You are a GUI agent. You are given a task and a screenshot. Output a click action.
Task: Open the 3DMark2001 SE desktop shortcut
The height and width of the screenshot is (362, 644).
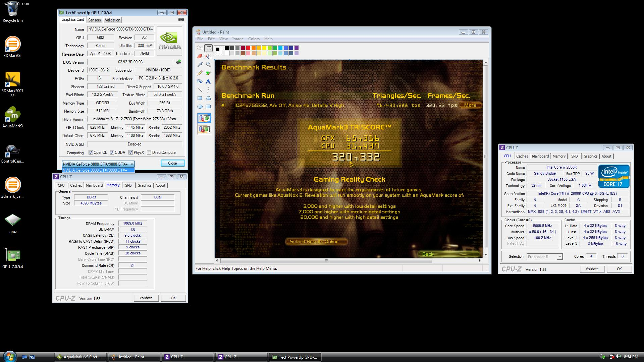click(x=12, y=85)
